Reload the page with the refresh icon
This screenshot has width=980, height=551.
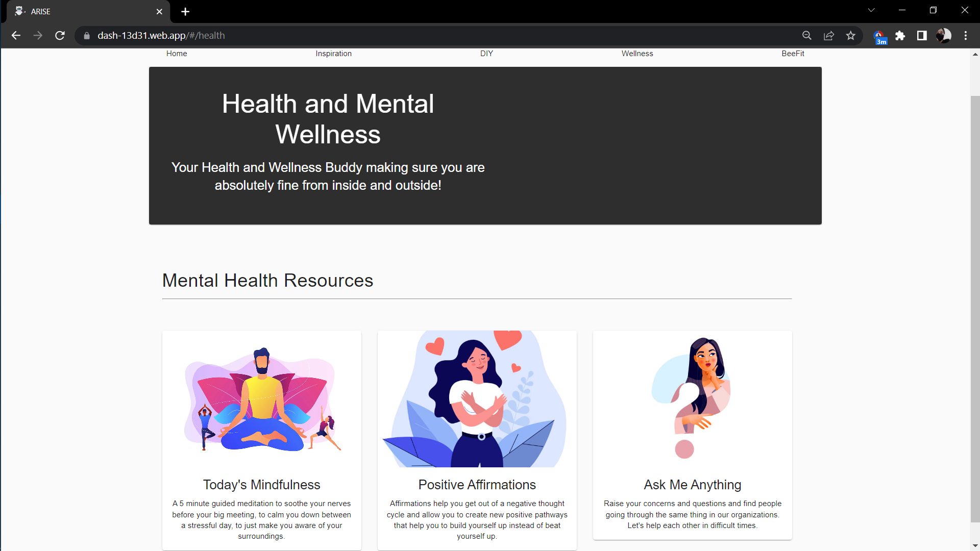(60, 36)
